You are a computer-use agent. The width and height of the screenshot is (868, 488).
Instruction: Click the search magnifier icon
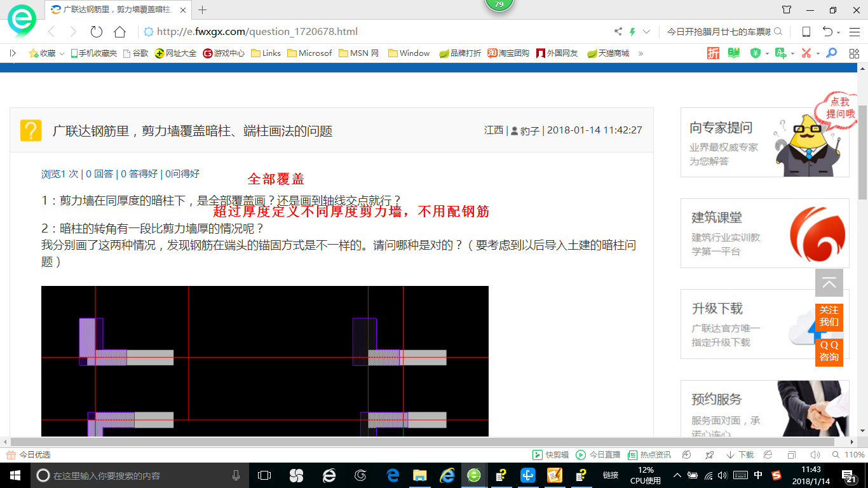point(778,31)
